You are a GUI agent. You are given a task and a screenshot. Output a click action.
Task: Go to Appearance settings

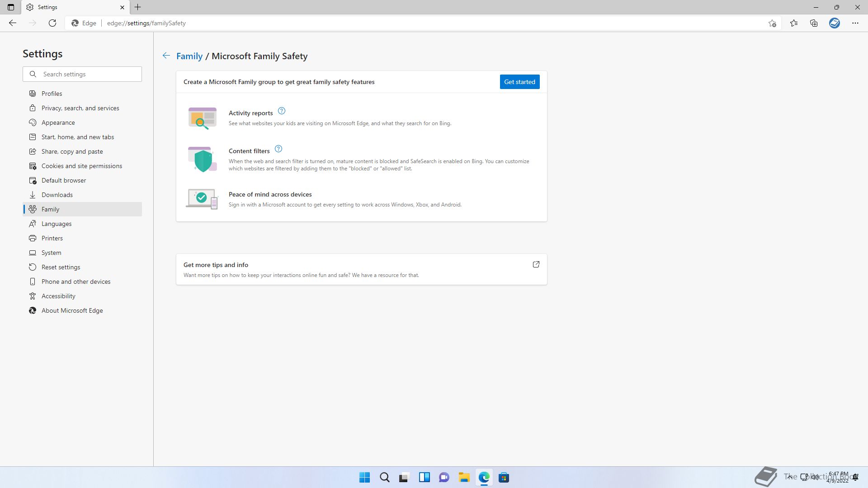[82, 122]
